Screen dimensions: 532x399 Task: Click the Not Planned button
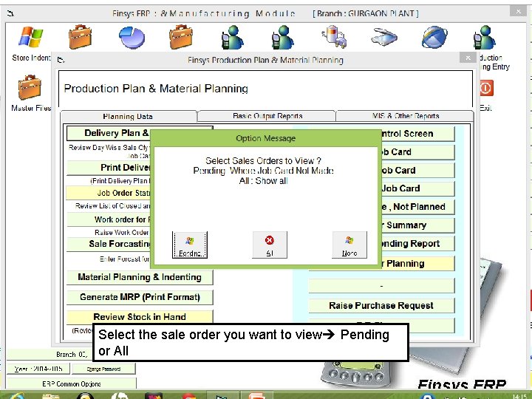tap(417, 207)
